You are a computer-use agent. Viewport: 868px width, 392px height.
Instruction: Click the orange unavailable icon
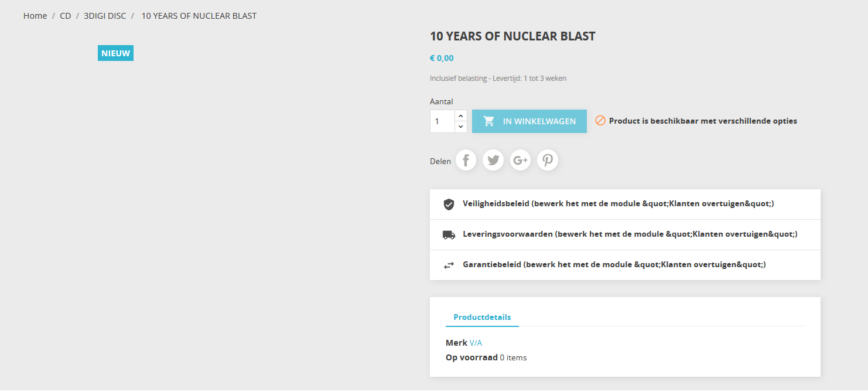click(600, 121)
